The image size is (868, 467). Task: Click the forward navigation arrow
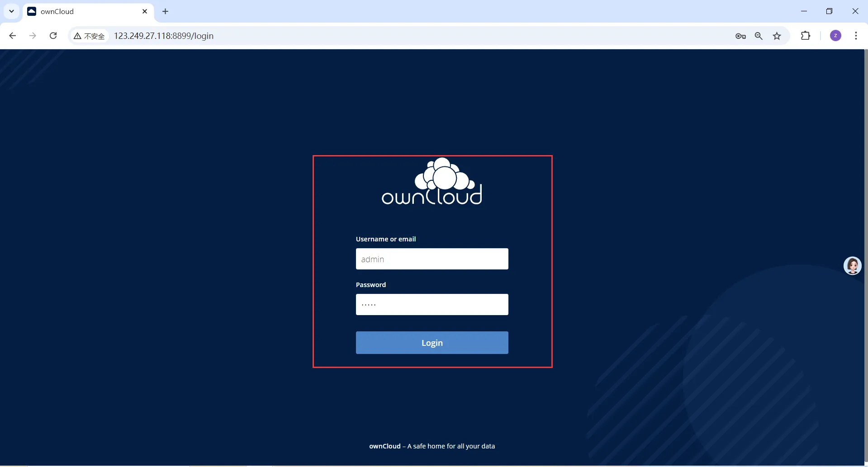pos(33,36)
